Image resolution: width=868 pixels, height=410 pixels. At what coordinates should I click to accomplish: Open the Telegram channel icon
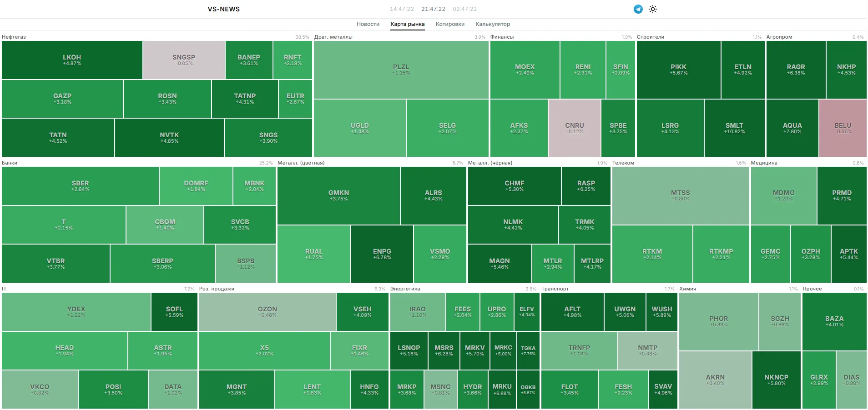(x=638, y=9)
